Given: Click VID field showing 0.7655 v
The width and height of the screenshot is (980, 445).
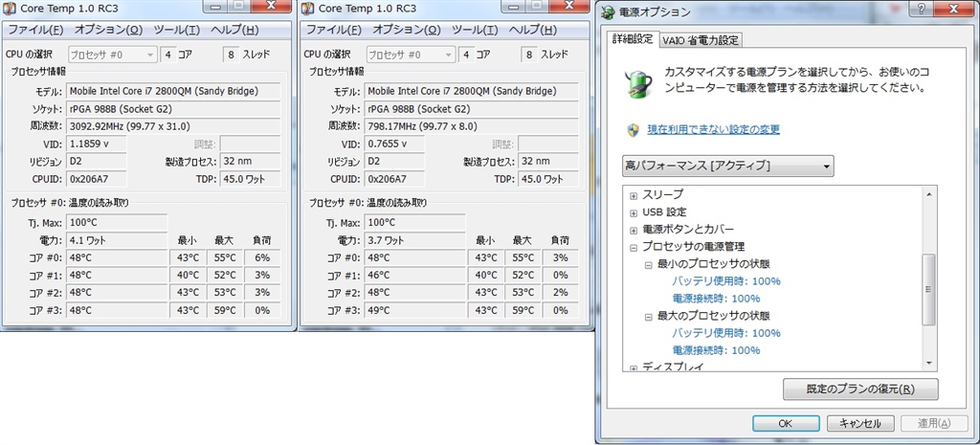Looking at the screenshot, I should click(394, 144).
